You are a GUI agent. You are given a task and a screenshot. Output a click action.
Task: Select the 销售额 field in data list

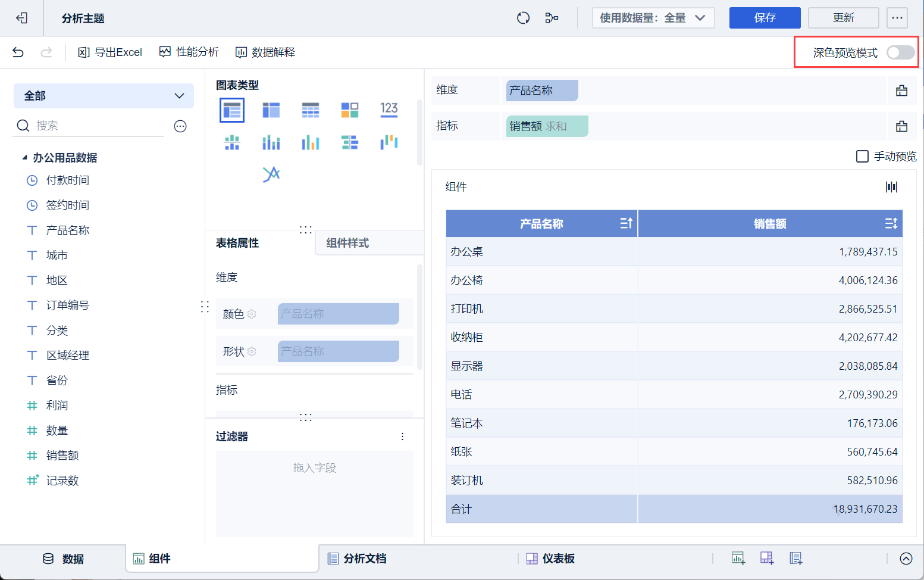[x=62, y=456]
